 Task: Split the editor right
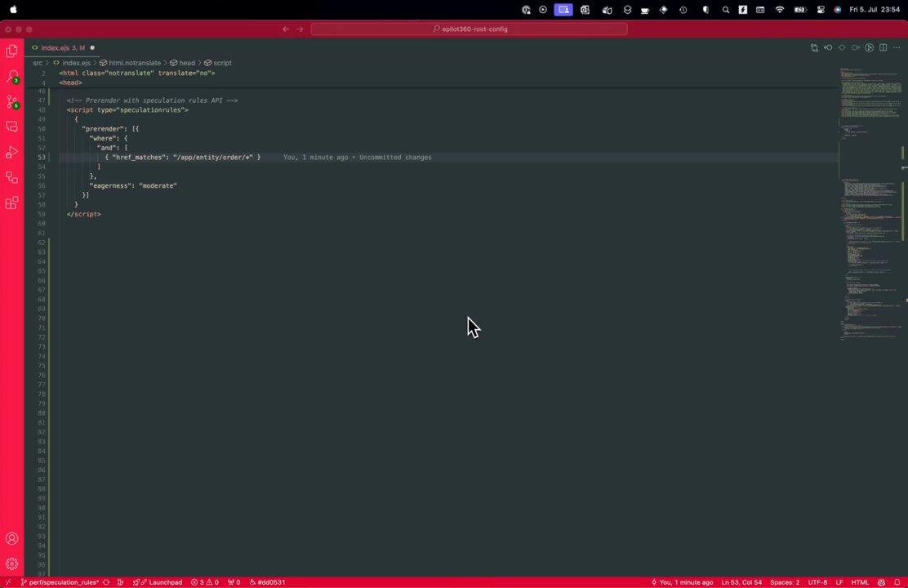click(x=884, y=48)
